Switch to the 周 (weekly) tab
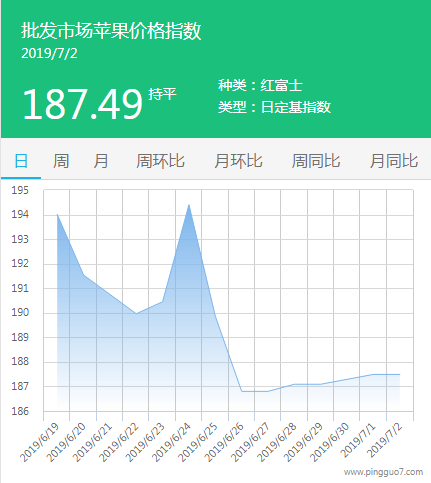This screenshot has width=431, height=483. pos(61,161)
